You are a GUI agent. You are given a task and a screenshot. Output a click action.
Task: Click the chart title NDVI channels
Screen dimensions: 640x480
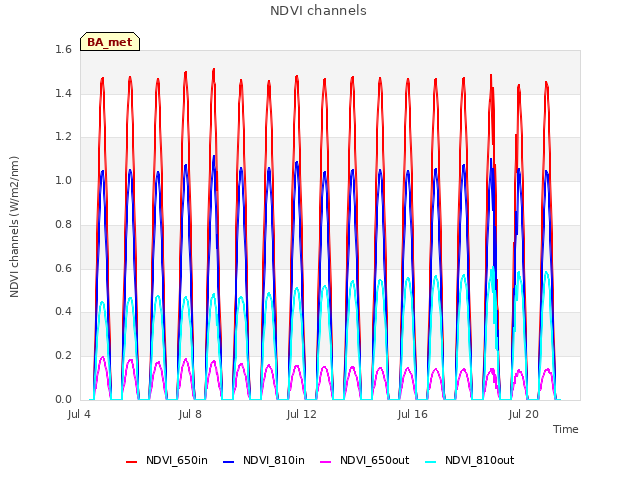click(x=318, y=11)
